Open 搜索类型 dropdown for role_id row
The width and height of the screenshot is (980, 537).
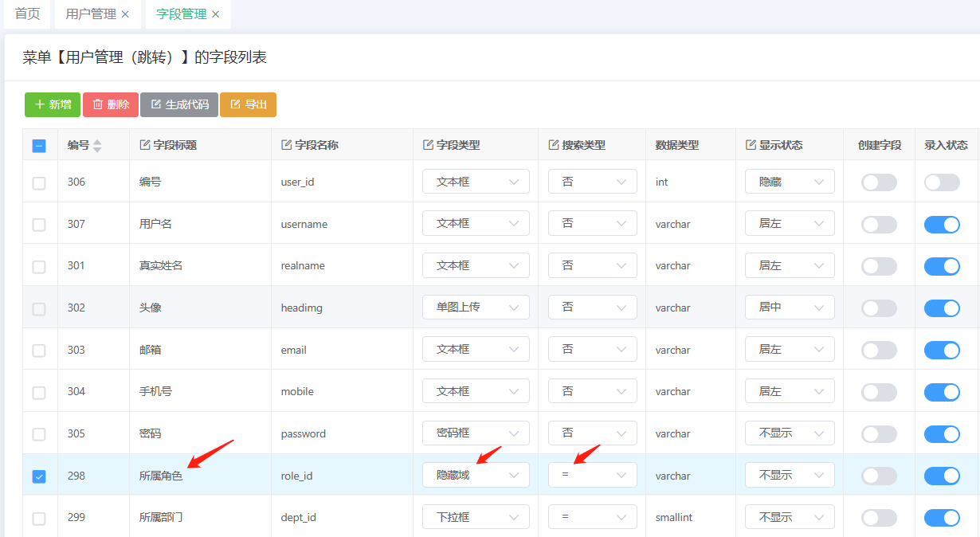pyautogui.click(x=592, y=475)
